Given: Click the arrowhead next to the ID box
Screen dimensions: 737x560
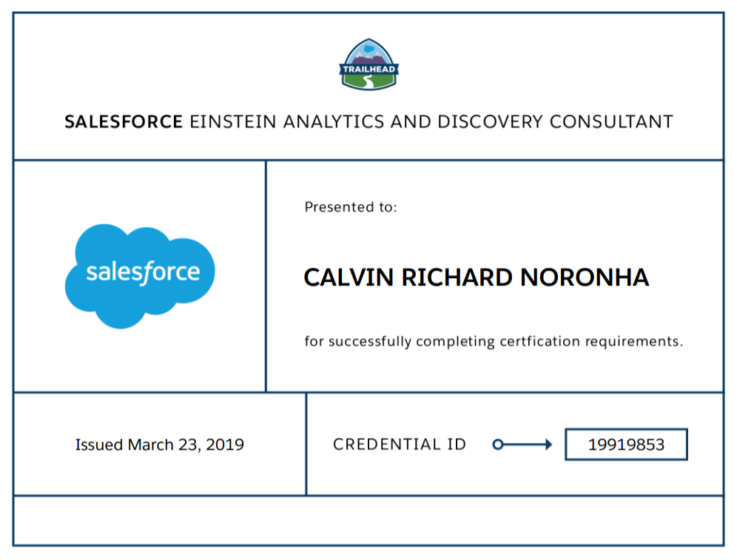Looking at the screenshot, I should [548, 445].
